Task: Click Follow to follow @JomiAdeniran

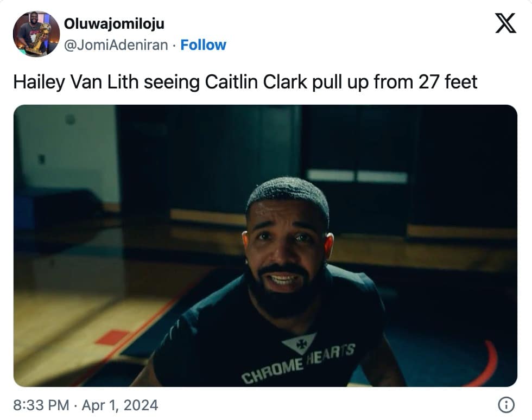Action: [x=203, y=46]
